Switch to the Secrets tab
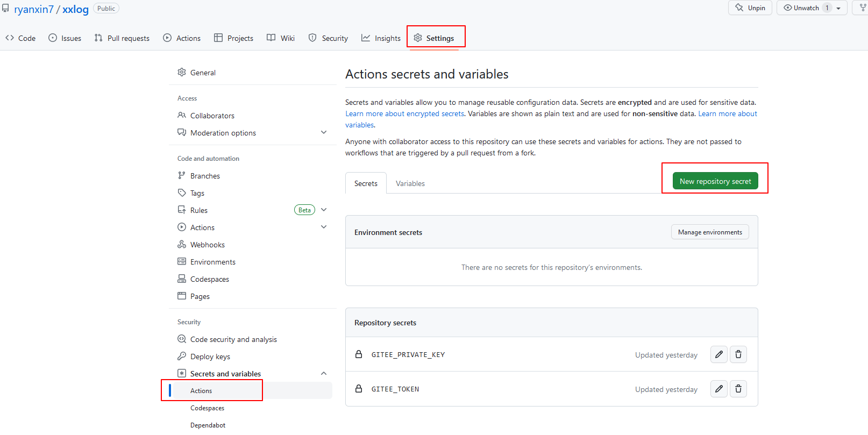Viewport: 868px width, 435px height. (366, 183)
